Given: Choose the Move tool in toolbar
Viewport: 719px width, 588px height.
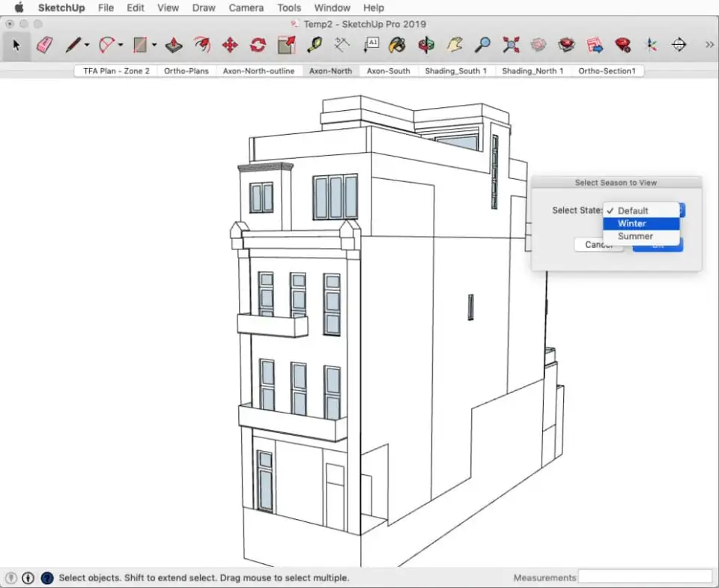Looking at the screenshot, I should (x=230, y=45).
